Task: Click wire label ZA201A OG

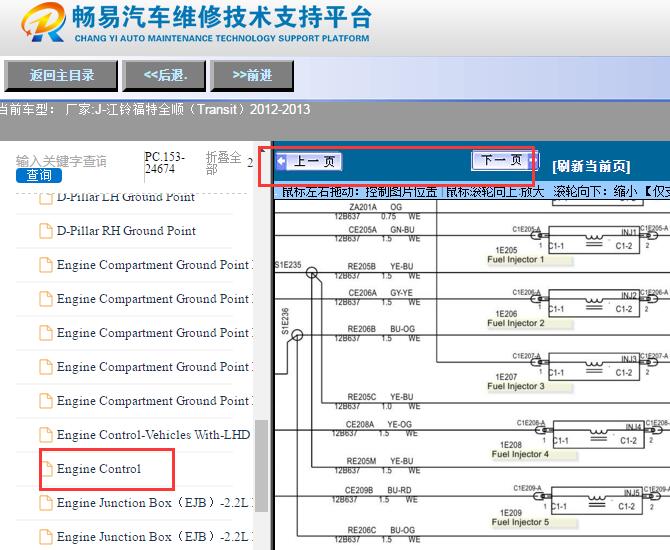Action: click(376, 207)
